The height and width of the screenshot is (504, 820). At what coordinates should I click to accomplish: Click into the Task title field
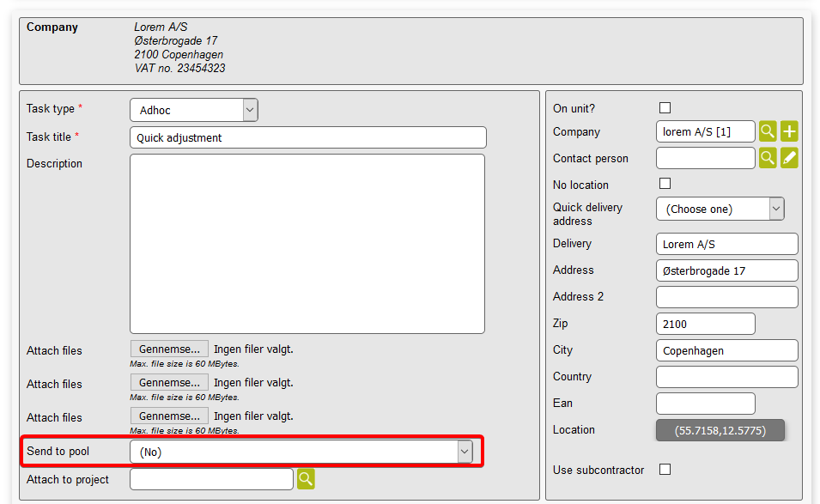tap(307, 137)
